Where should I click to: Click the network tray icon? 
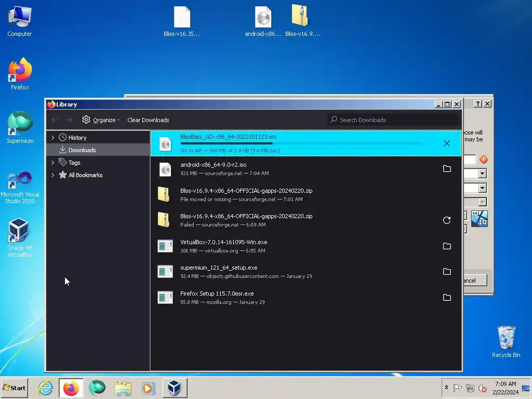click(x=470, y=388)
